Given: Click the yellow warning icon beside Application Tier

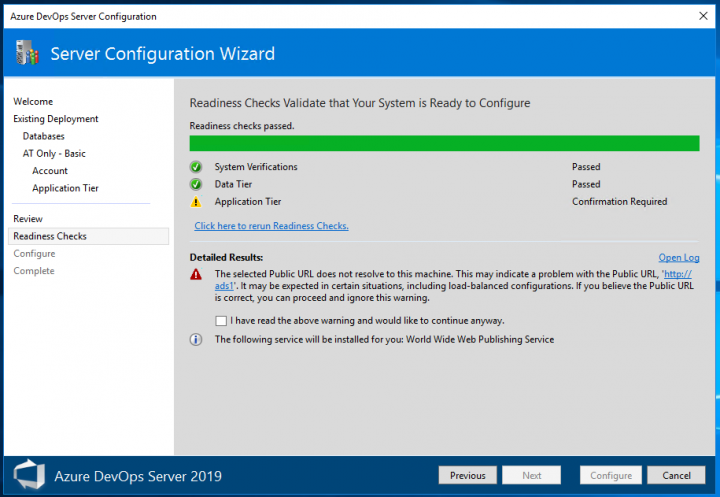Looking at the screenshot, I should (x=196, y=202).
